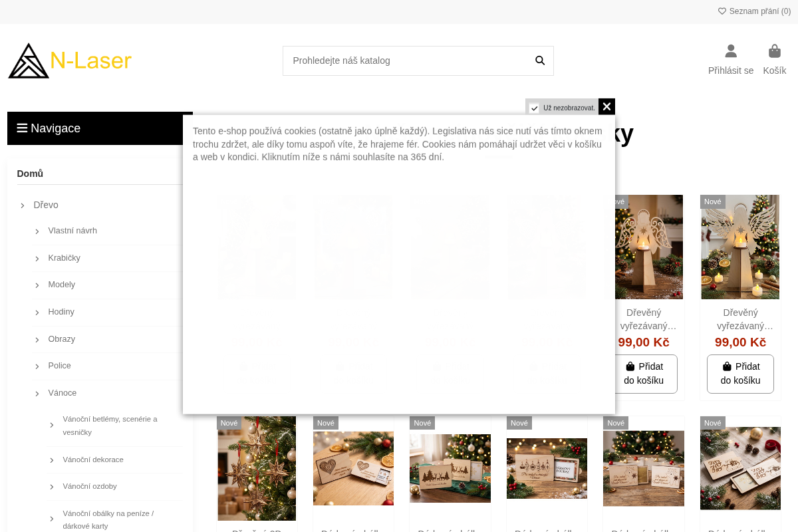This screenshot has height=532, width=798.
Task: Close the cookies popup with X
Action: (606, 106)
